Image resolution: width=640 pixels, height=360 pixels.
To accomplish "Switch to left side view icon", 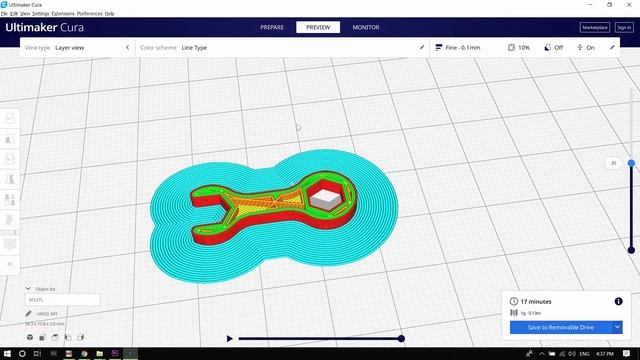I will (68, 337).
